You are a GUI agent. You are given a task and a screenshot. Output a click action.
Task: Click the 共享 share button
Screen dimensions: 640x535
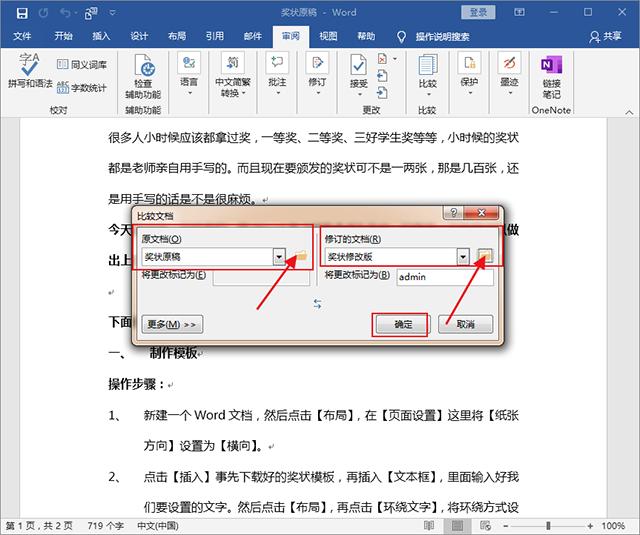(x=605, y=37)
